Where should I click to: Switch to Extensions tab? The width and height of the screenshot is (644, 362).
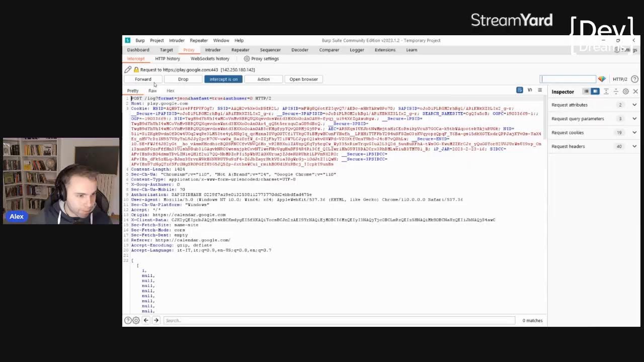point(385,50)
